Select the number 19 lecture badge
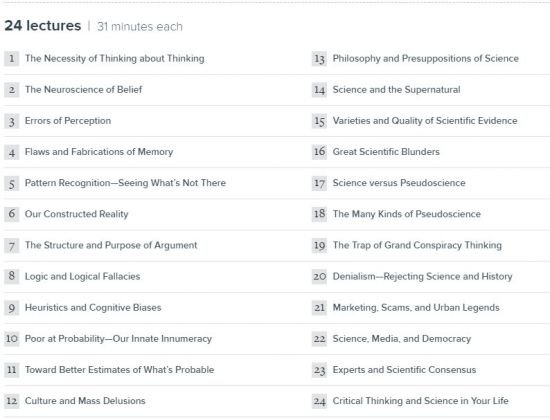 [x=319, y=245]
